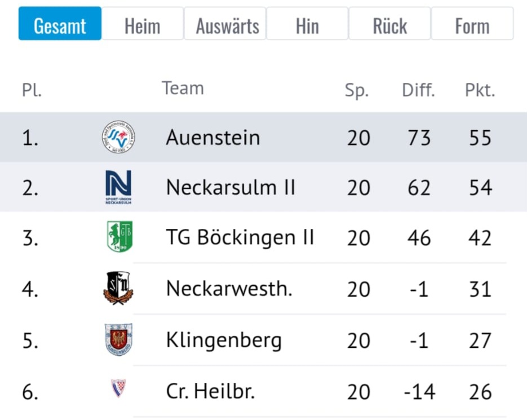Click the Pkt. column header
The width and height of the screenshot is (527, 420).
click(480, 90)
